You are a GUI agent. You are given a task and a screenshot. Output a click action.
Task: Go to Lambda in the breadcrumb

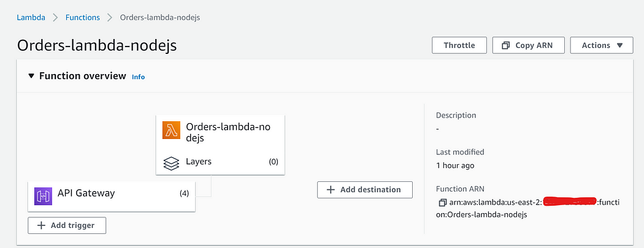[x=31, y=18]
